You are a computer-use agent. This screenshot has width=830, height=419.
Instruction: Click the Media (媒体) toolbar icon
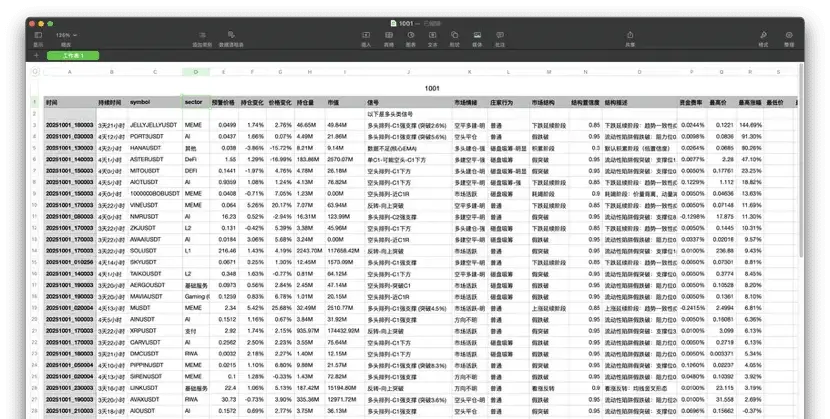[x=477, y=35]
